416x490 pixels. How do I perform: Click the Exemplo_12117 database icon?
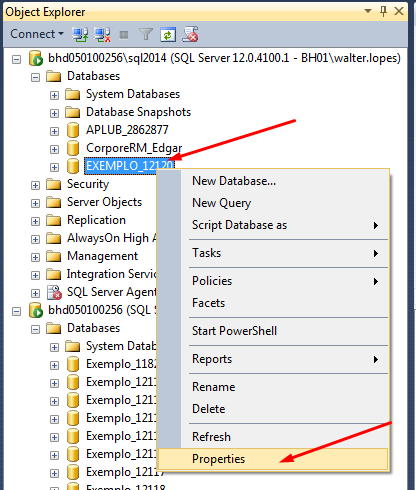click(73, 472)
